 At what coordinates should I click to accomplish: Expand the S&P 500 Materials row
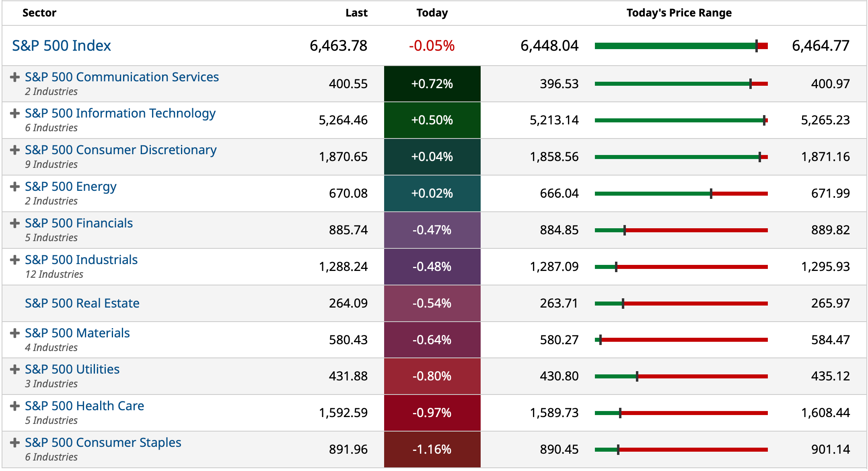click(x=15, y=333)
